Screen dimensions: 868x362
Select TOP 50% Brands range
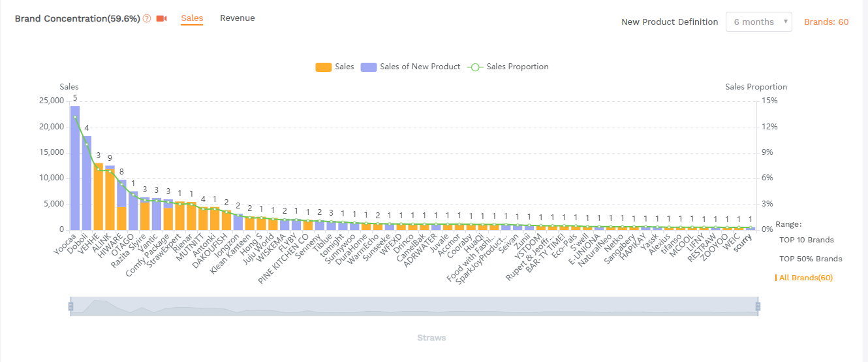pyautogui.click(x=810, y=259)
